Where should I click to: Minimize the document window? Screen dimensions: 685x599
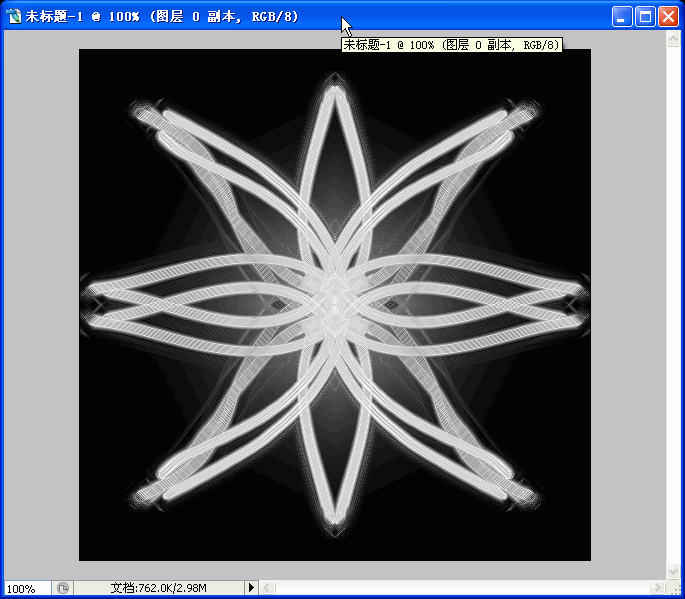[621, 17]
